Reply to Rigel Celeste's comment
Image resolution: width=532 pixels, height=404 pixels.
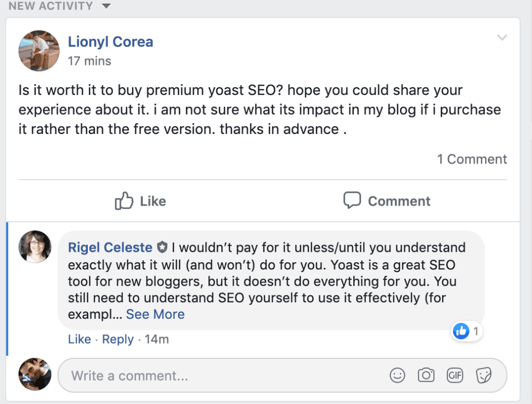click(118, 339)
